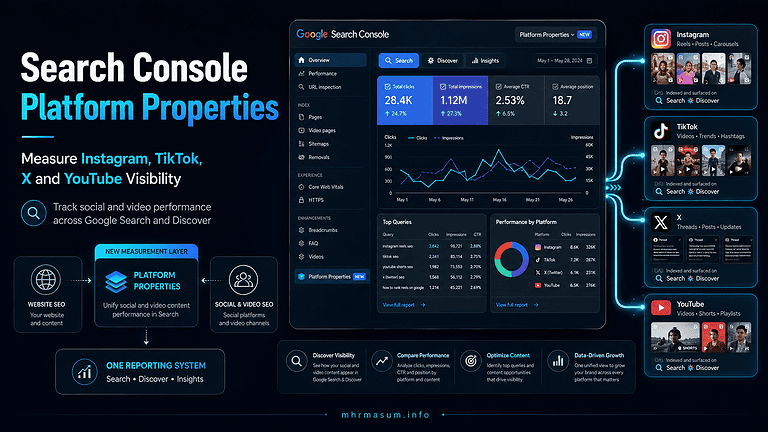Click the stacked layers icon in Platform Properties box
Image resolution: width=768 pixels, height=432 pixels.
116,281
